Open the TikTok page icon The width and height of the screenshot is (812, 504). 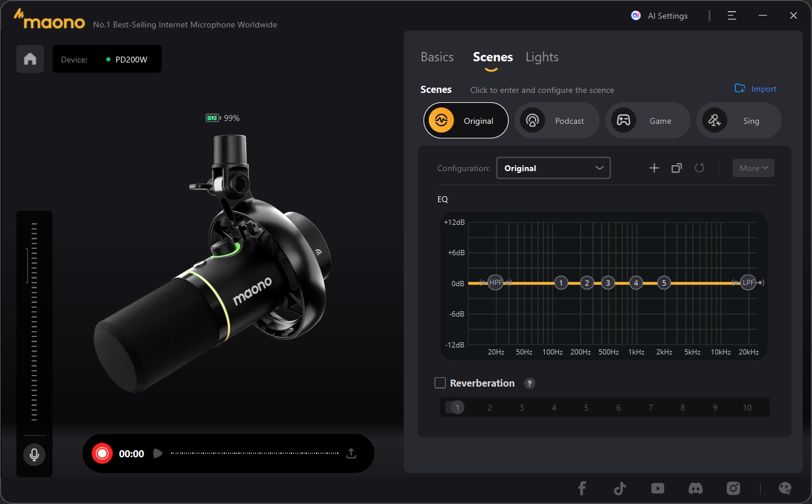coord(620,488)
